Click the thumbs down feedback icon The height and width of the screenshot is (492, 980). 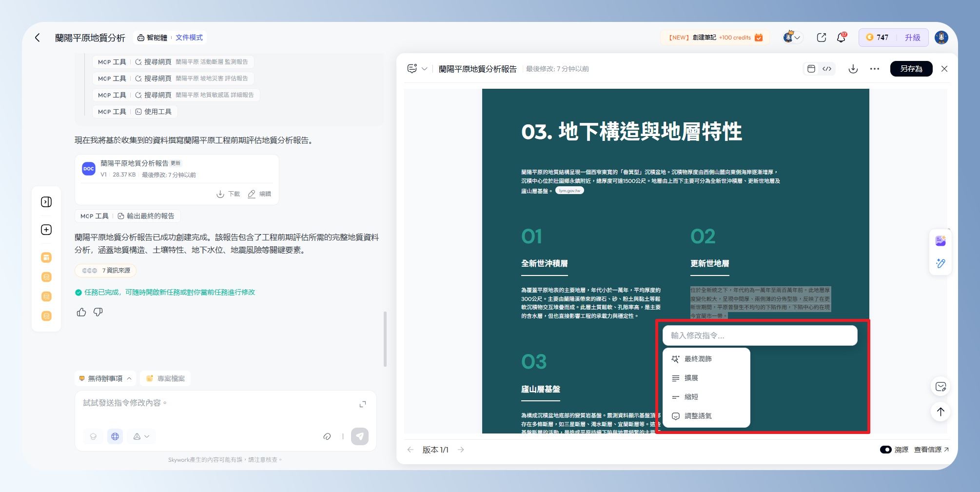pos(98,312)
